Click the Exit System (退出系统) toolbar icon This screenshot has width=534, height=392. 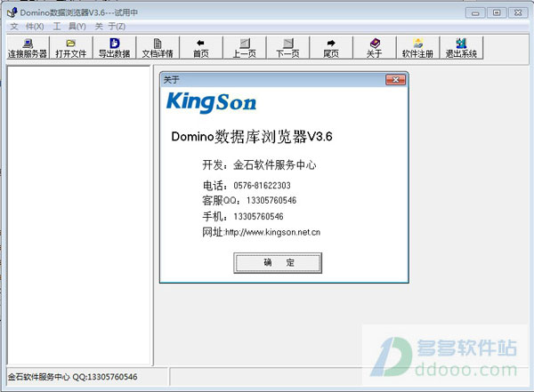point(461,48)
